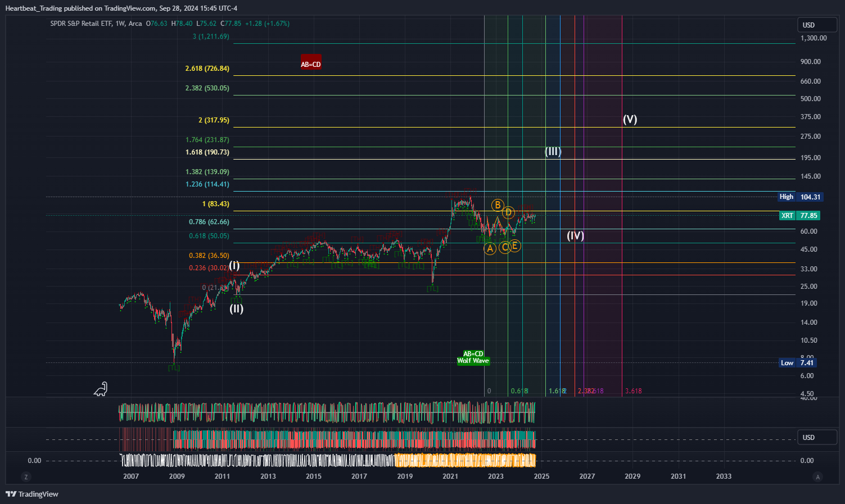This screenshot has width=845, height=504.
Task: Click the 1,300.00 price on the scale
Action: click(x=814, y=38)
